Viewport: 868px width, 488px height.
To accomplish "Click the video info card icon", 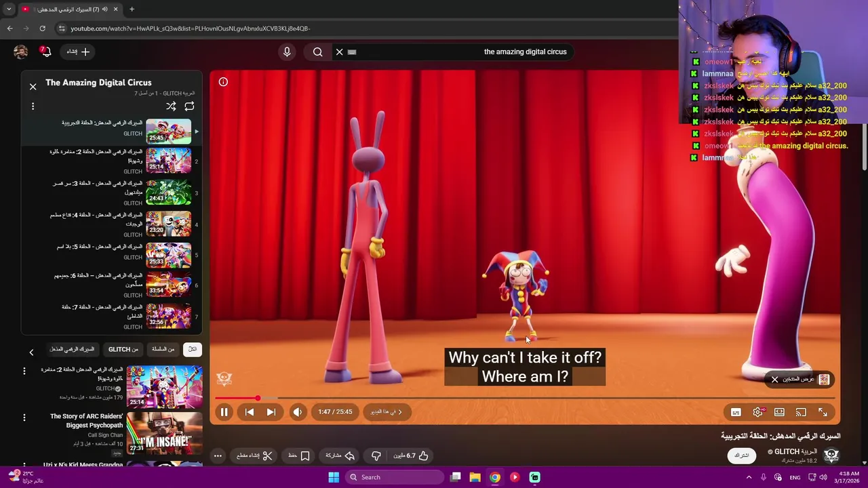I will click(223, 82).
